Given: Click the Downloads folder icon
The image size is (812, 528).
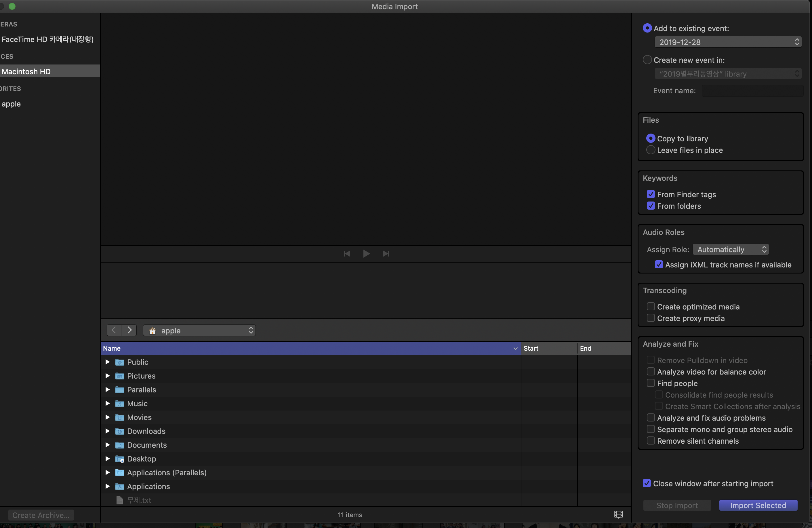Looking at the screenshot, I should (x=120, y=431).
